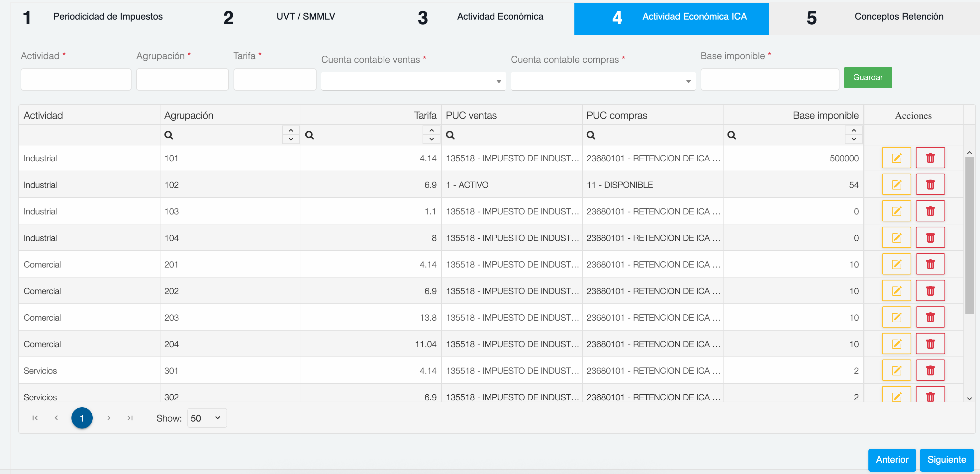
Task: Go to next page of table
Action: [108, 418]
